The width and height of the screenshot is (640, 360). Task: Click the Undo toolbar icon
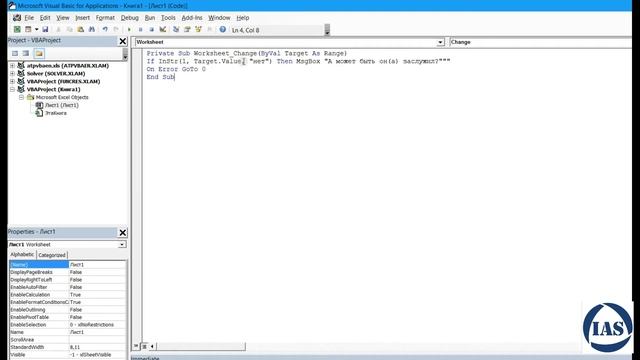click(x=105, y=29)
